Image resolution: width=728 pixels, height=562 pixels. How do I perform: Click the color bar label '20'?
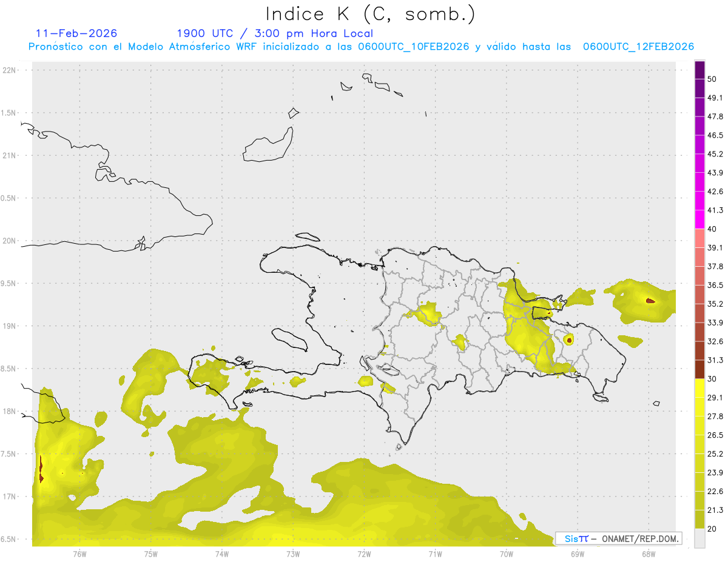tap(712, 529)
